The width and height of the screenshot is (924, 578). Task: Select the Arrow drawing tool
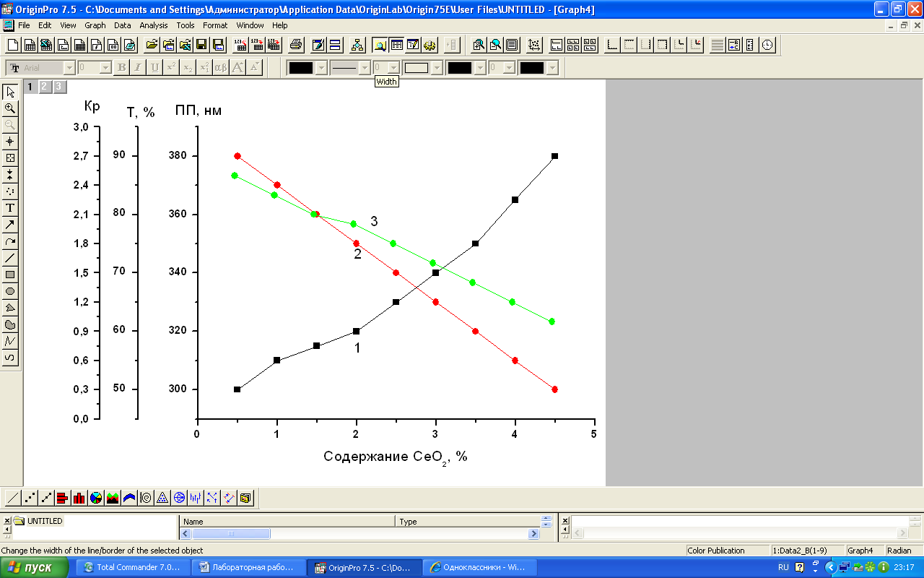pos(10,225)
